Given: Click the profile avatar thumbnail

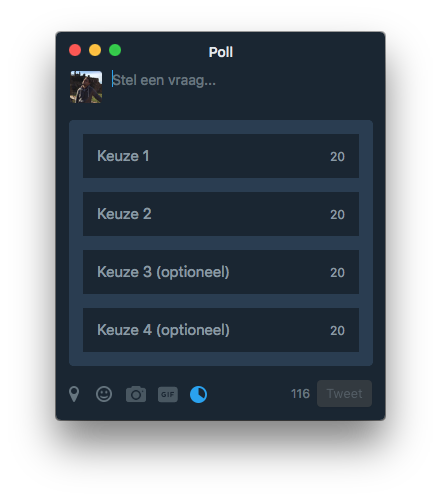Looking at the screenshot, I should (x=86, y=87).
